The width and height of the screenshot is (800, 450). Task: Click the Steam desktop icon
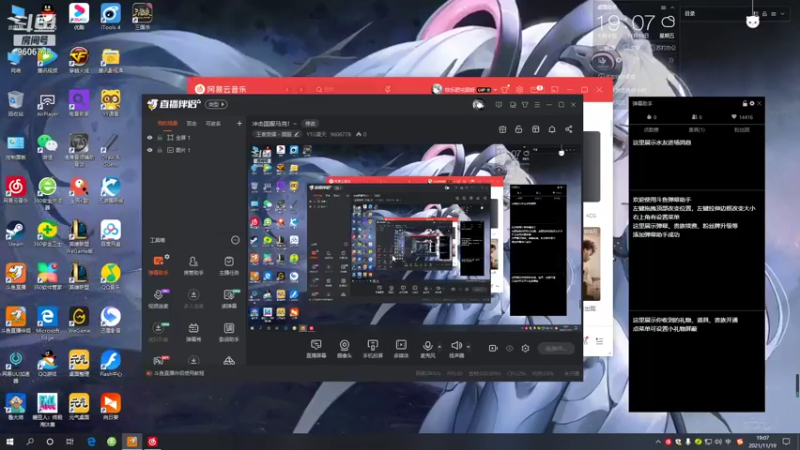click(15, 234)
